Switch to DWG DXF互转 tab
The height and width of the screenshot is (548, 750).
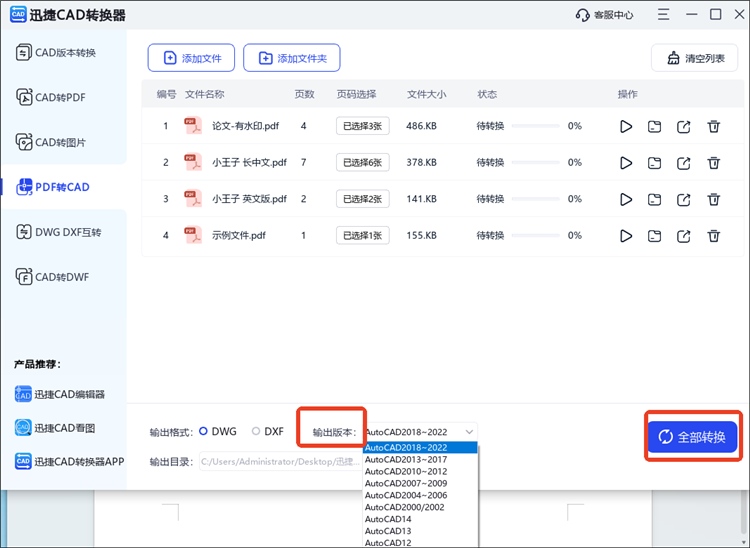click(x=64, y=233)
